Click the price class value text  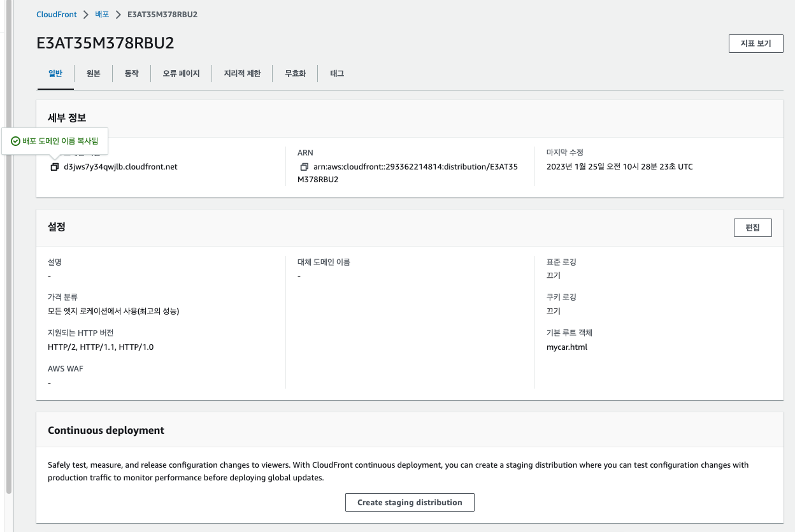tap(113, 311)
